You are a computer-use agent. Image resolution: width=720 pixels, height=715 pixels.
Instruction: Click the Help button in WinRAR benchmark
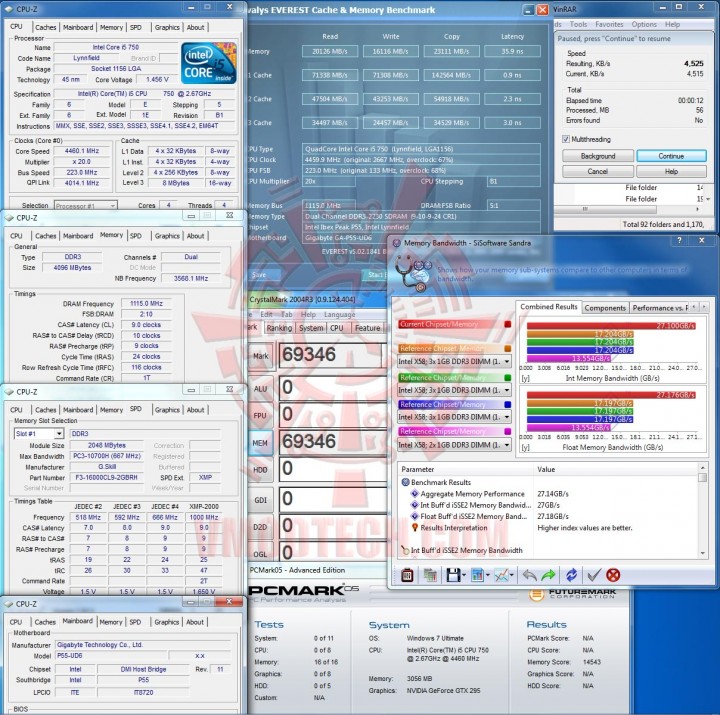[671, 171]
